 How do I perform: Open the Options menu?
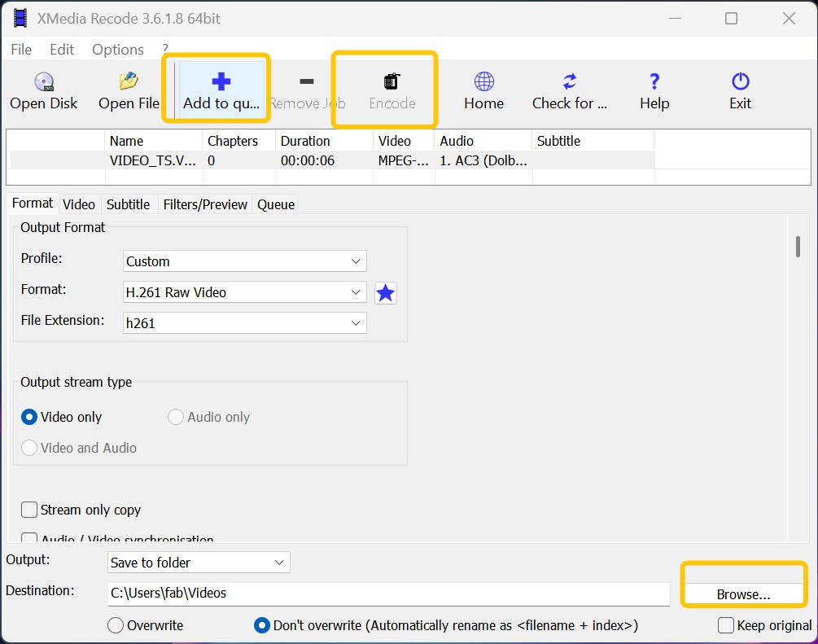click(x=117, y=50)
